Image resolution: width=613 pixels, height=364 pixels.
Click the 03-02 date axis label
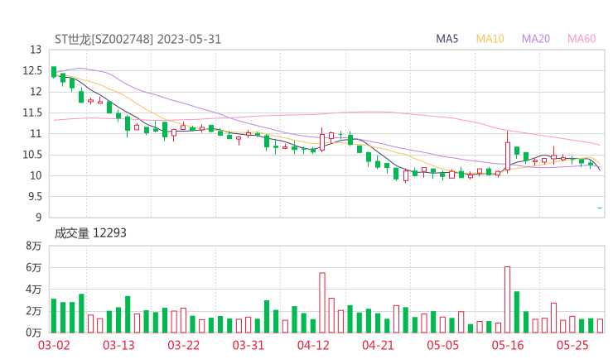(54, 345)
